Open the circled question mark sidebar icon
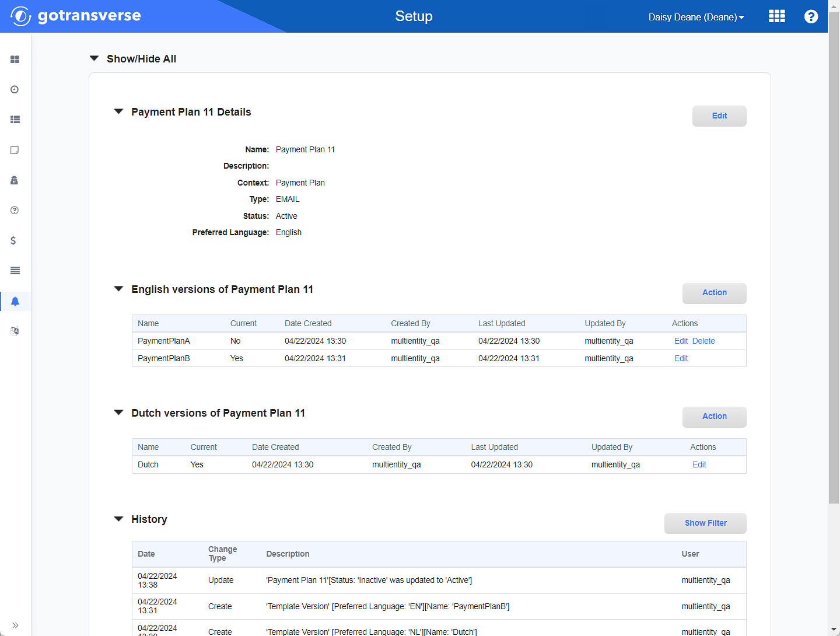840x636 pixels. [15, 210]
